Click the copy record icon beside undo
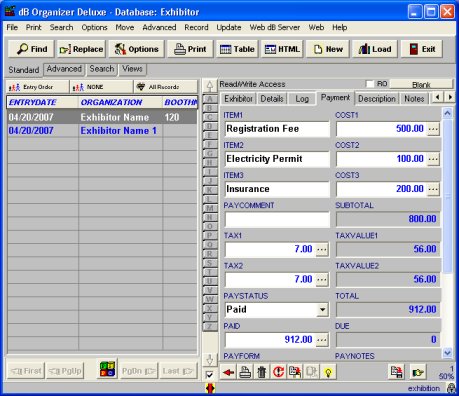Image resolution: width=459 pixels, height=396 pixels. tap(295, 372)
